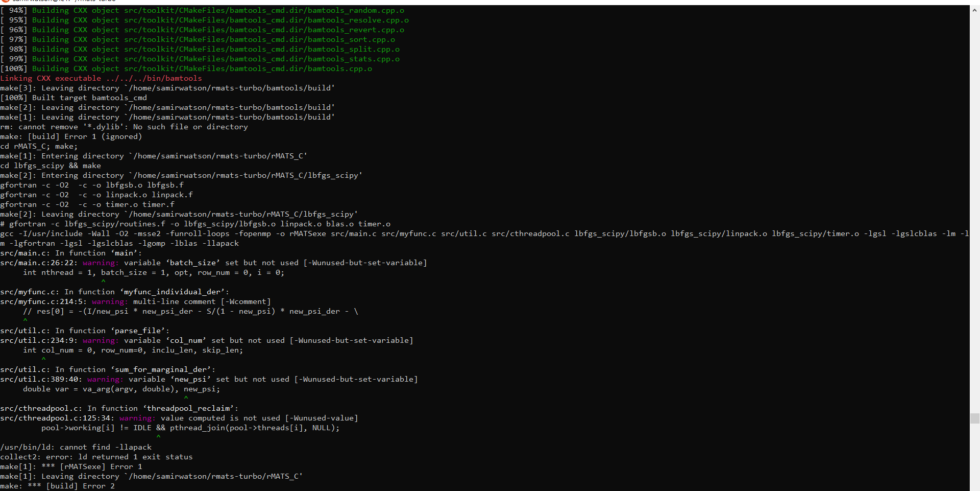980x491 pixels.
Task: Select the src/myfunc.c multi-line comment warning
Action: [x=136, y=301]
